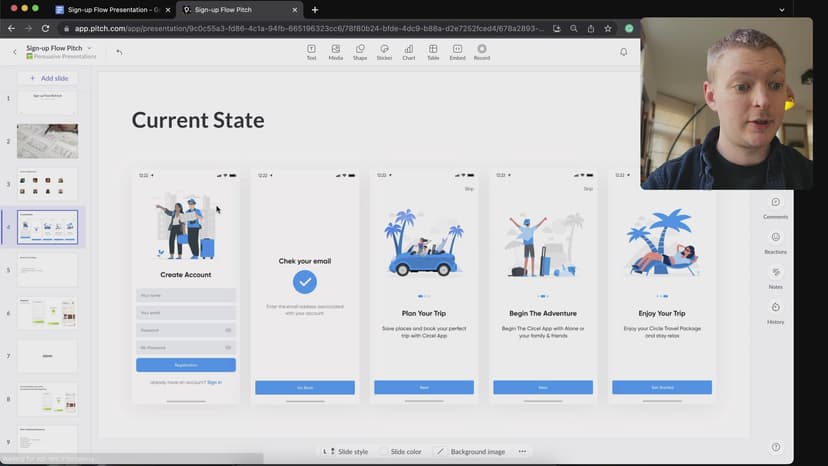Open the Comments panel
Screen dimensions: 828x466
pos(775,207)
